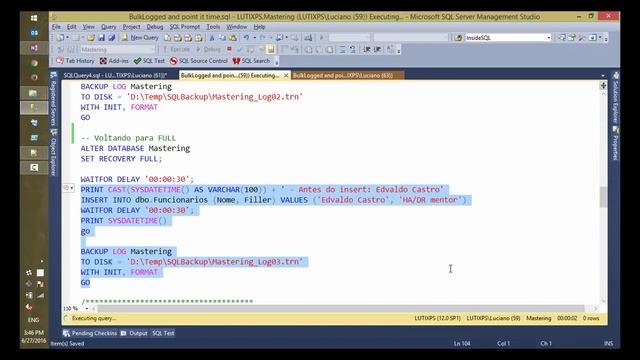The height and width of the screenshot is (360, 640).
Task: Open the Pending Checkins panel tab
Action: 90,333
